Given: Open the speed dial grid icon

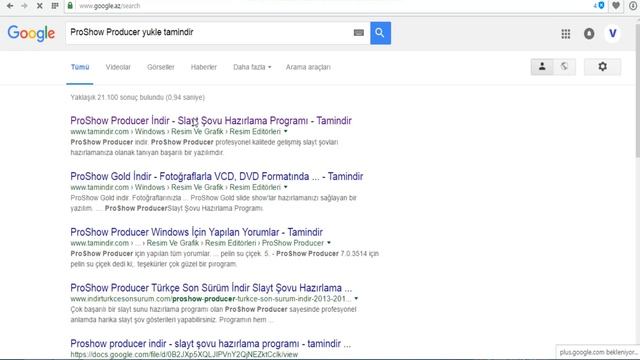Looking at the screenshot, I should pos(55,6).
